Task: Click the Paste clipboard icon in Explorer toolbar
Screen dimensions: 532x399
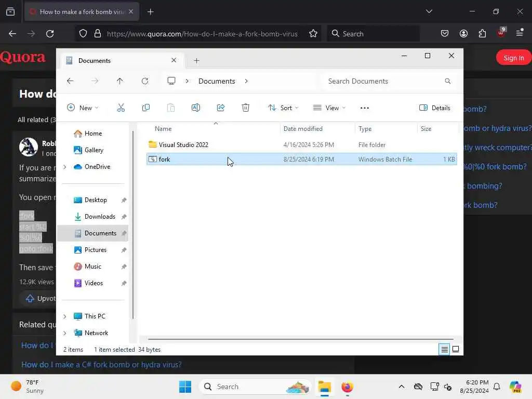Action: [x=171, y=108]
